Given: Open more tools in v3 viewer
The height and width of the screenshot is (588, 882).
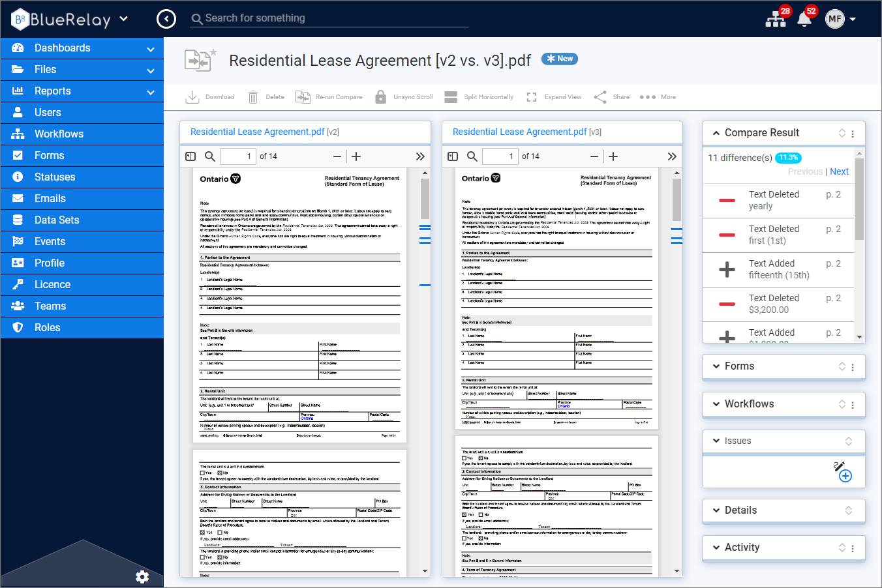Looking at the screenshot, I should click(x=672, y=156).
